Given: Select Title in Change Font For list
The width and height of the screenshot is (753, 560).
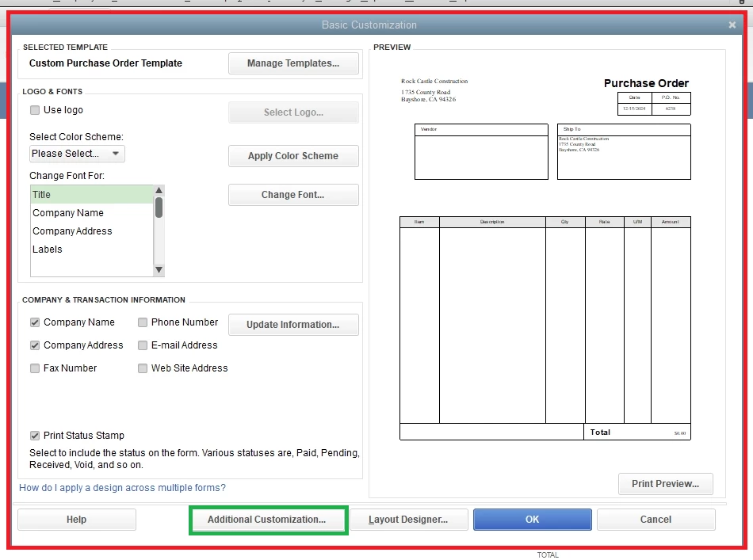Looking at the screenshot, I should [91, 194].
